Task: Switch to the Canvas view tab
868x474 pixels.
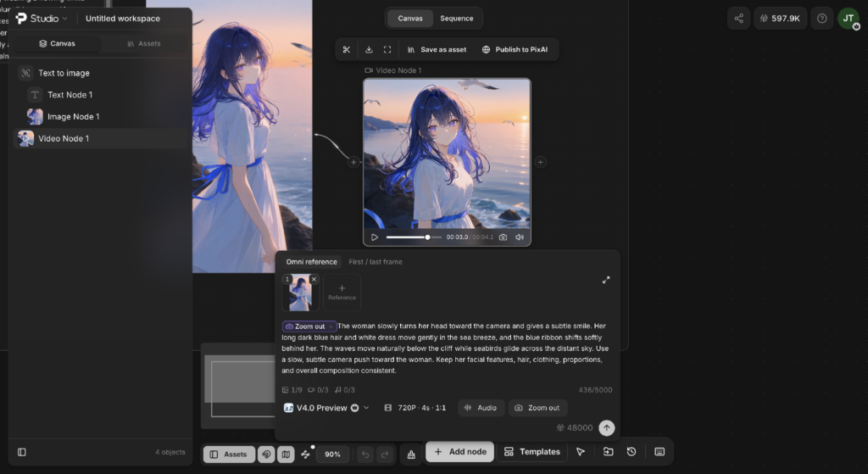Action: 410,19
